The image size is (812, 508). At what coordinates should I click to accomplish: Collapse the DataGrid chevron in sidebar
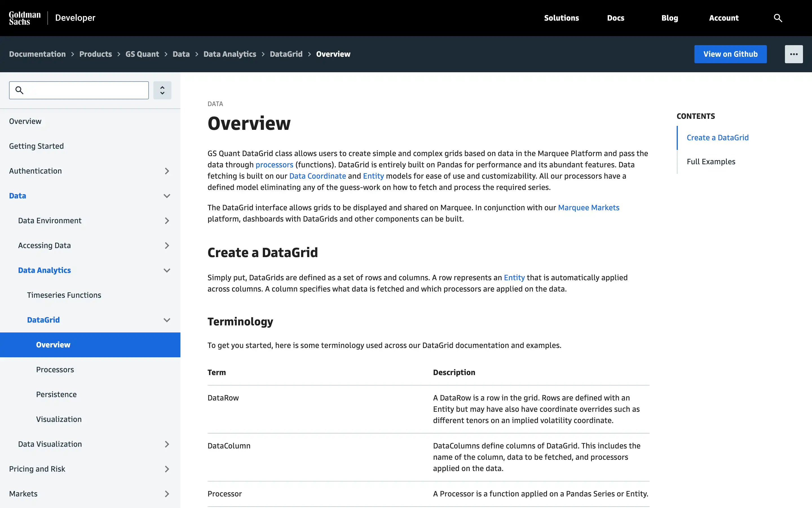coord(167,320)
